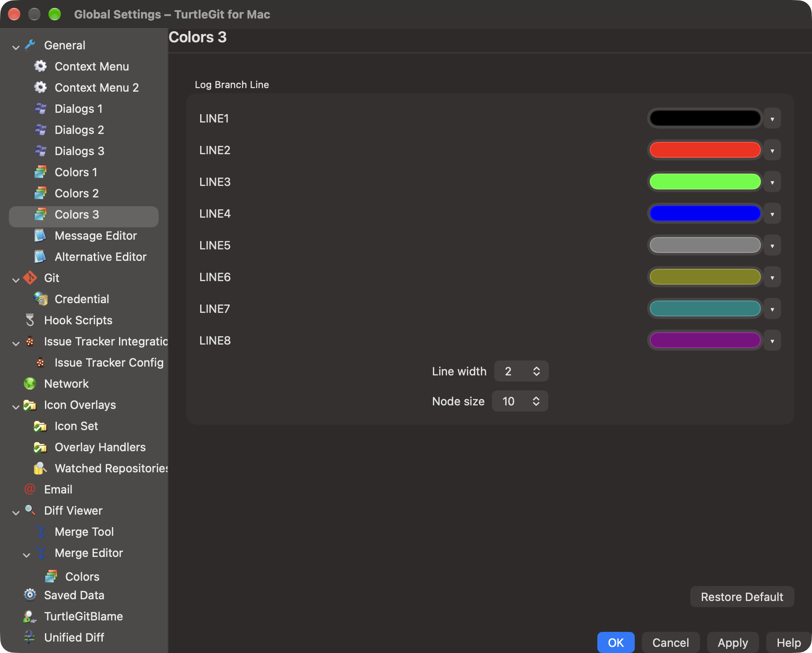The image size is (812, 653).
Task: Click the blue LINE4 color swatch
Action: 705,213
